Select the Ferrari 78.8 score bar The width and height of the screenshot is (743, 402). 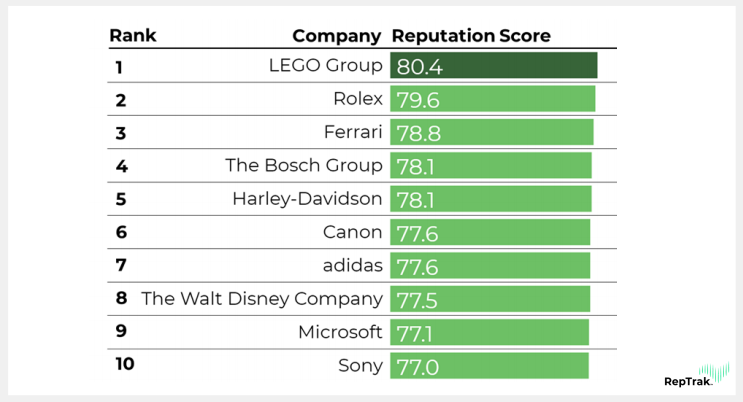coord(491,132)
